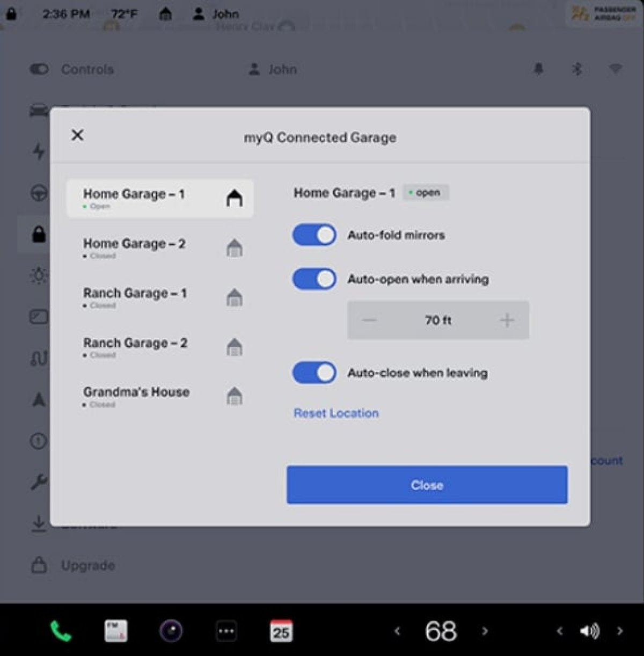Viewport: 644px width, 656px height.
Task: Increase arrival distance with the plus button
Action: pyautogui.click(x=507, y=320)
